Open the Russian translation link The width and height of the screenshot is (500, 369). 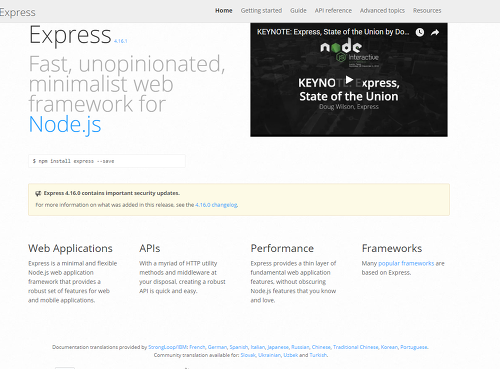pos(300,347)
